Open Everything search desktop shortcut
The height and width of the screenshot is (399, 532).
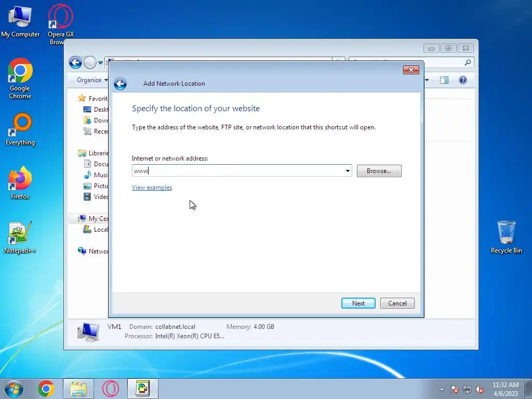click(x=20, y=129)
